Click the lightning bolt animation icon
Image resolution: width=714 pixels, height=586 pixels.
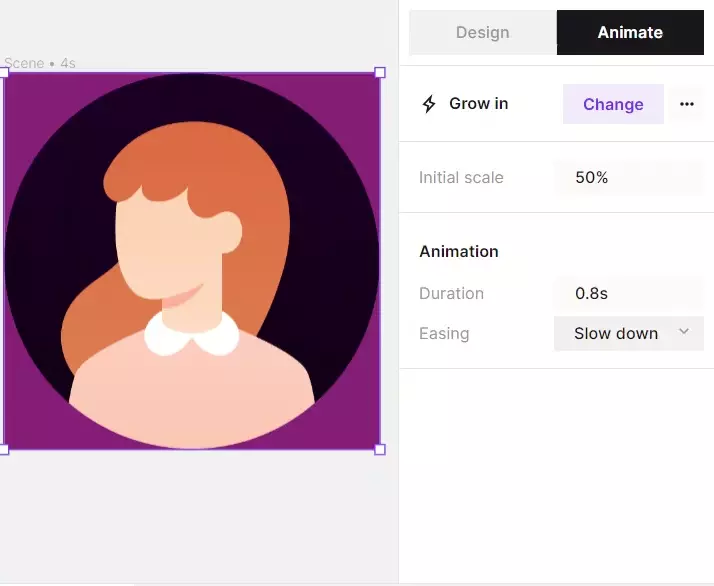(x=429, y=104)
